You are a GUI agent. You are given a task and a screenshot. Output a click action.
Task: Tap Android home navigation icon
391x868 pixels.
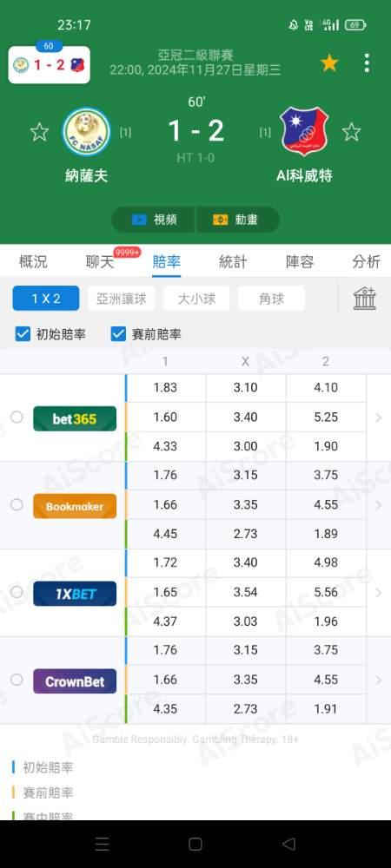coord(195,844)
